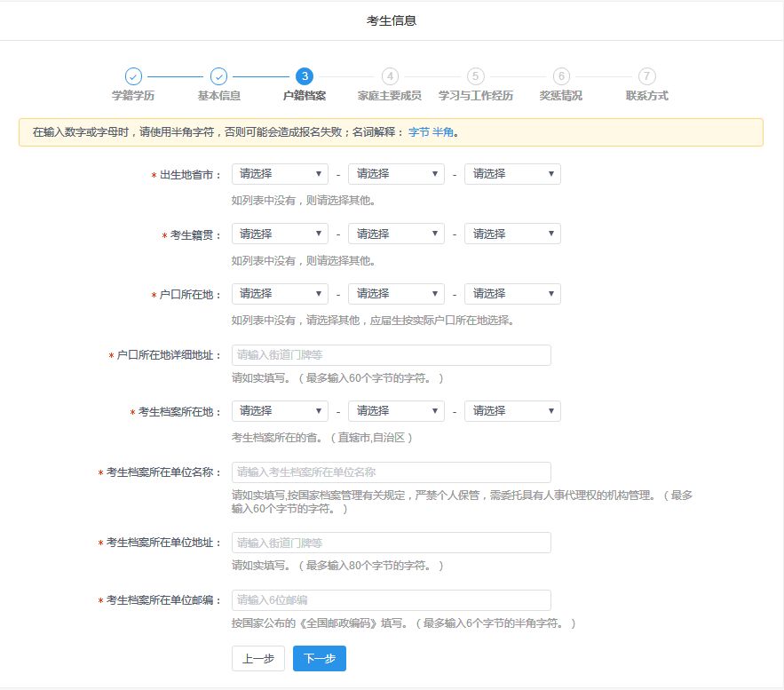Click the completed step 2 checkmark circle
The width and height of the screenshot is (784, 690).
(218, 76)
